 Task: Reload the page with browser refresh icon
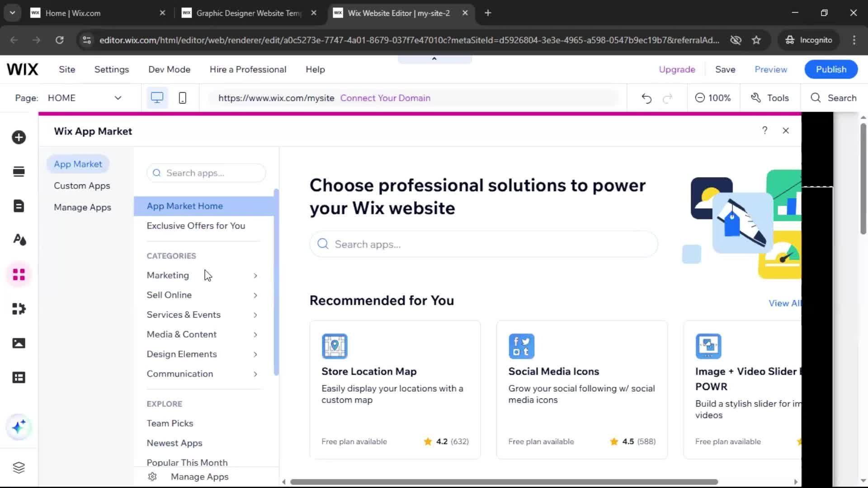pos(59,40)
